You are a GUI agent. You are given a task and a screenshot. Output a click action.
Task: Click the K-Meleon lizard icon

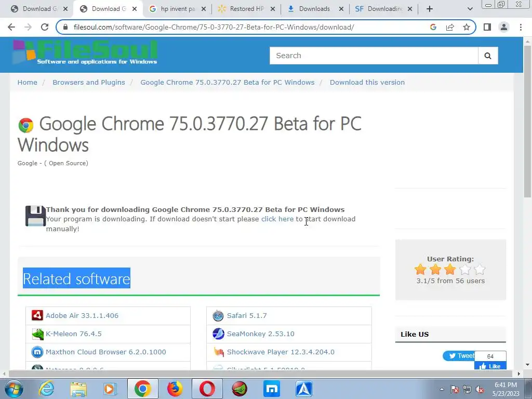point(37,334)
